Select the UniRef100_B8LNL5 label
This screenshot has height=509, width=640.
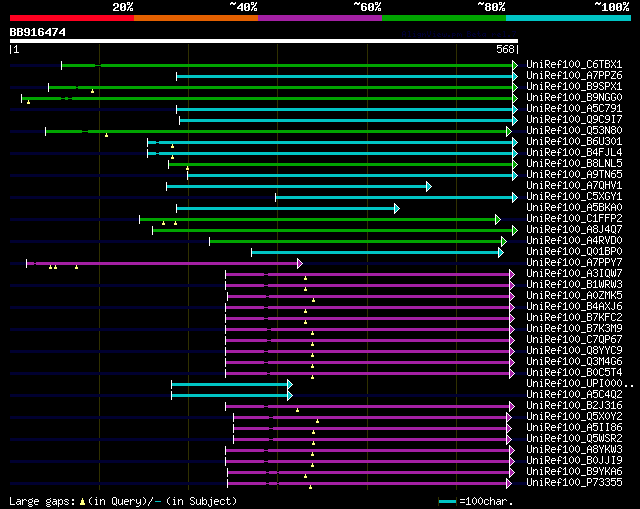[574, 164]
